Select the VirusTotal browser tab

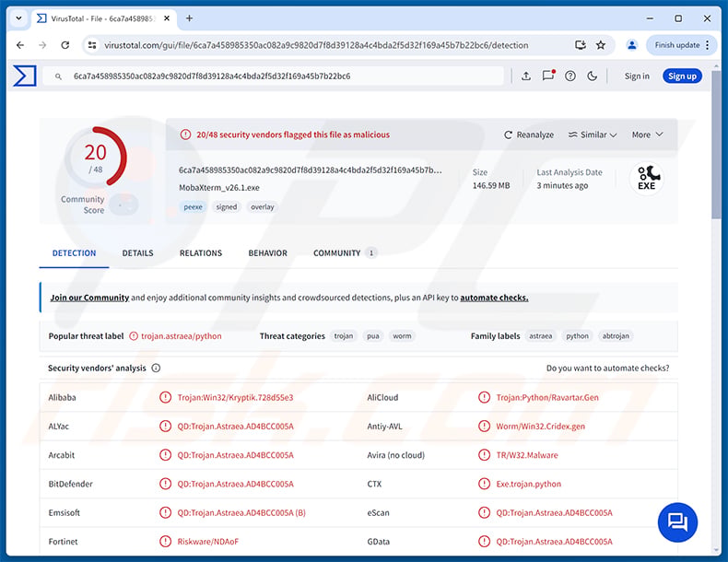coord(104,18)
